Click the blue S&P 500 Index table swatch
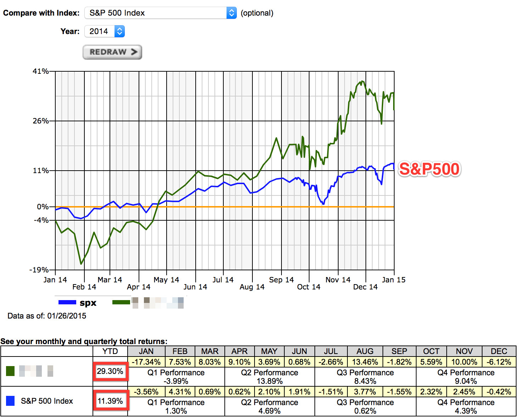Viewport: 519px width, 420px height. [x=11, y=401]
